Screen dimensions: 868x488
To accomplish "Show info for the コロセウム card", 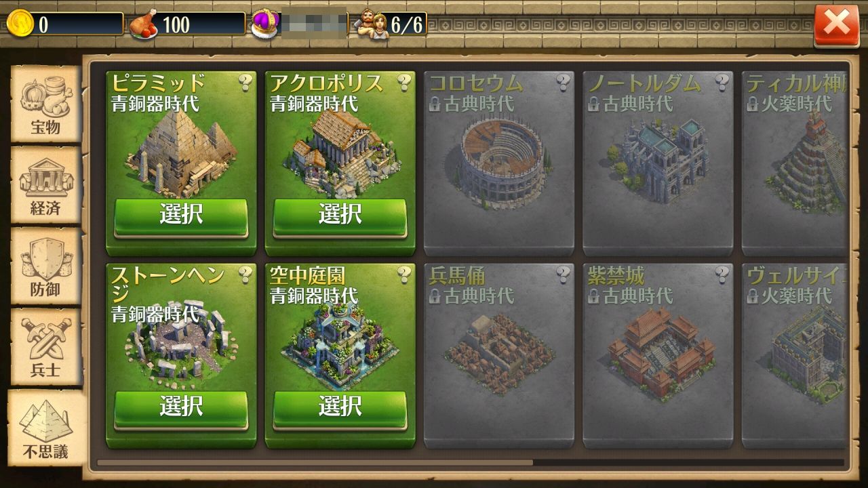I will [563, 83].
